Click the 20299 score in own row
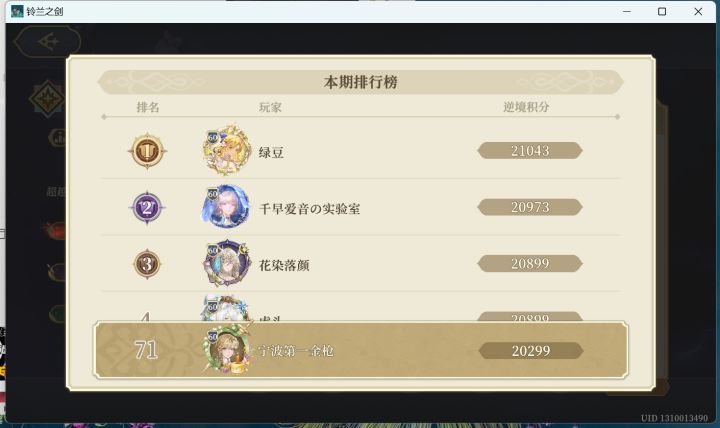Image resolution: width=720 pixels, height=428 pixels. (531, 351)
